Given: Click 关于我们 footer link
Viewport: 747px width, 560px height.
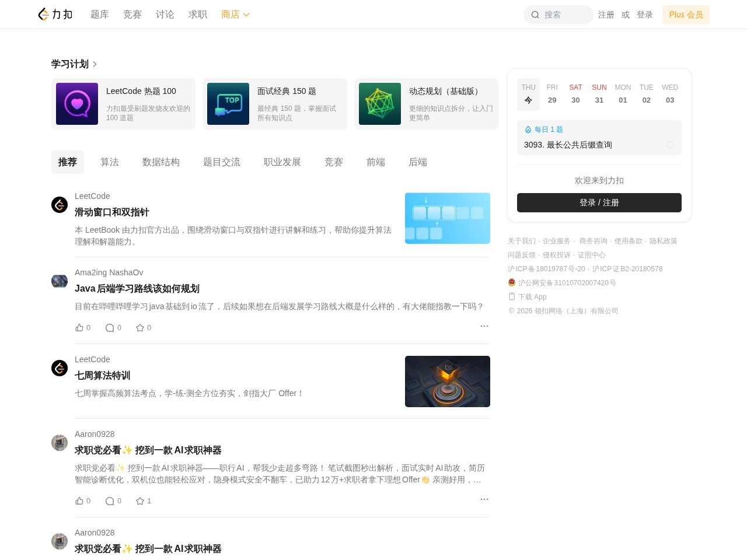Looking at the screenshot, I should 522,241.
